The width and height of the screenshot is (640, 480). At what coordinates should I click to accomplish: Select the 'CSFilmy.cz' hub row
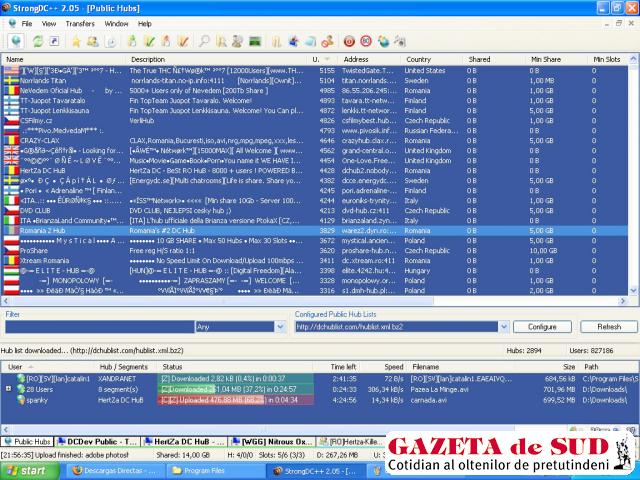click(x=315, y=120)
